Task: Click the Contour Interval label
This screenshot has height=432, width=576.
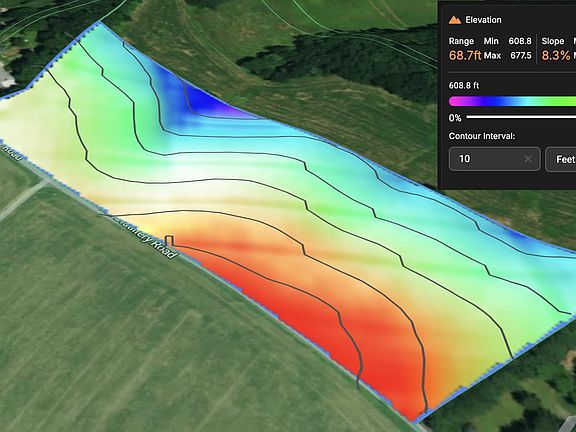Action: (482, 136)
